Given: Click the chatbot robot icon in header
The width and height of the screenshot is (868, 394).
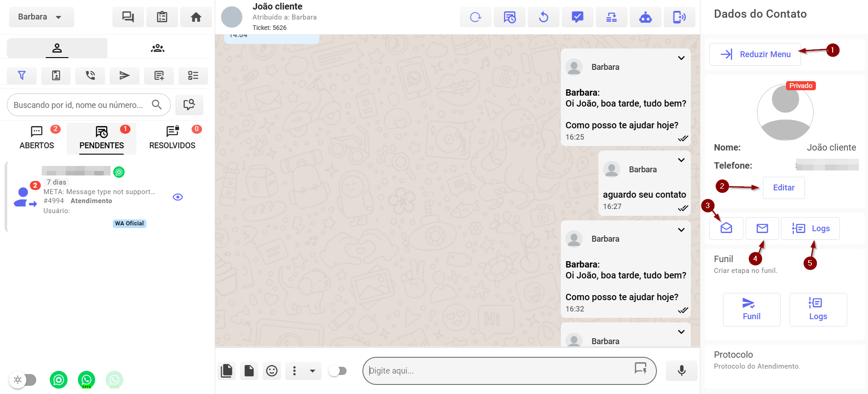Looking at the screenshot, I should [645, 17].
